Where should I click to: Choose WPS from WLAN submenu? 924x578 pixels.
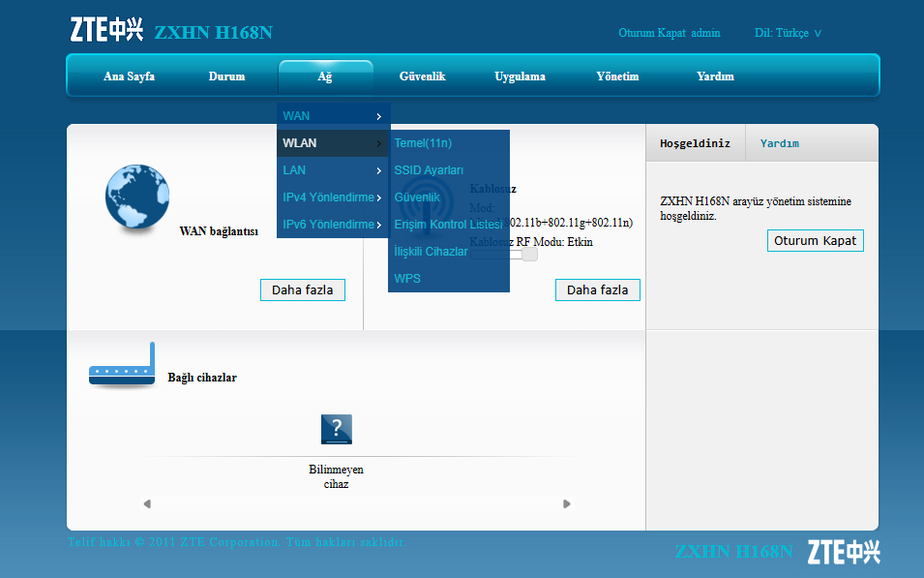(448, 279)
